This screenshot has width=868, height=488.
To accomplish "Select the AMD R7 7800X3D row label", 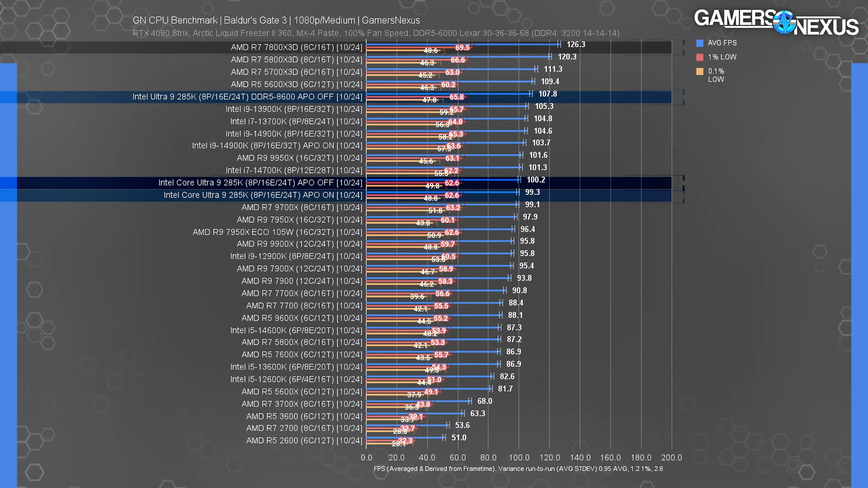I will click(x=297, y=47).
